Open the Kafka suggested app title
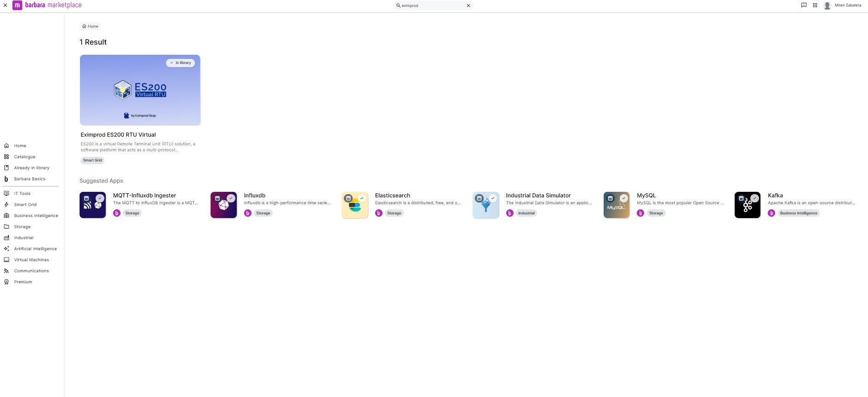Viewport: 868px width, 397px height. pyautogui.click(x=775, y=196)
